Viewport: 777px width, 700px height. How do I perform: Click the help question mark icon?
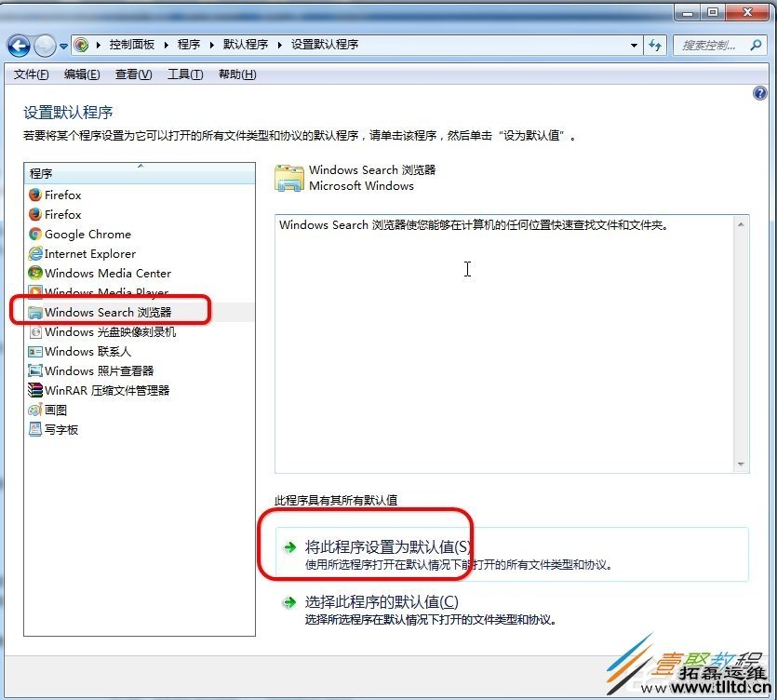click(x=759, y=92)
